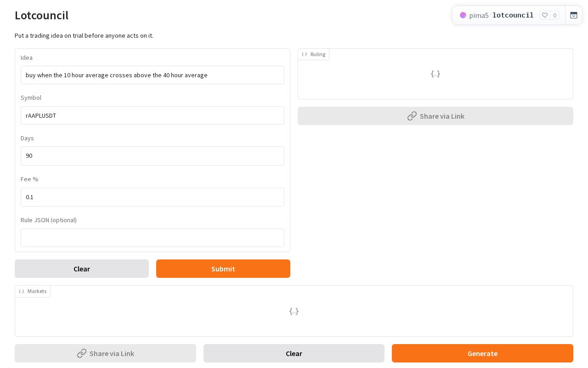588x368 pixels.
Task: Open the lotcouncil space link
Action: (x=513, y=15)
